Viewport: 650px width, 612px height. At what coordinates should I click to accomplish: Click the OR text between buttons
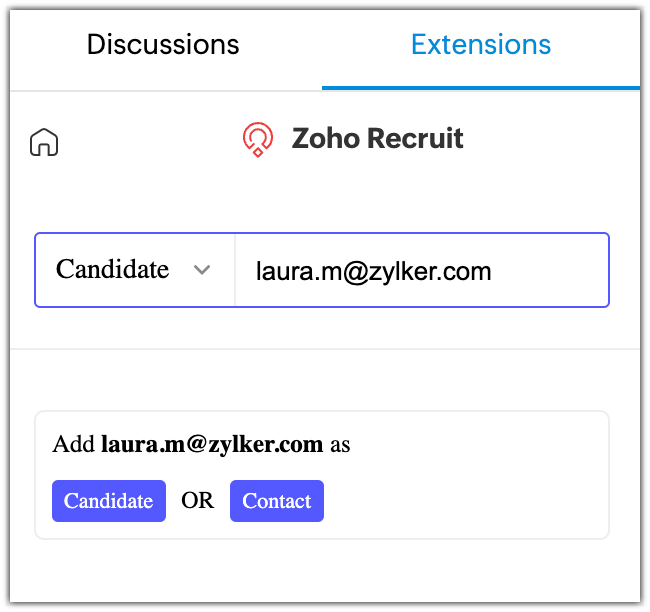click(x=198, y=501)
